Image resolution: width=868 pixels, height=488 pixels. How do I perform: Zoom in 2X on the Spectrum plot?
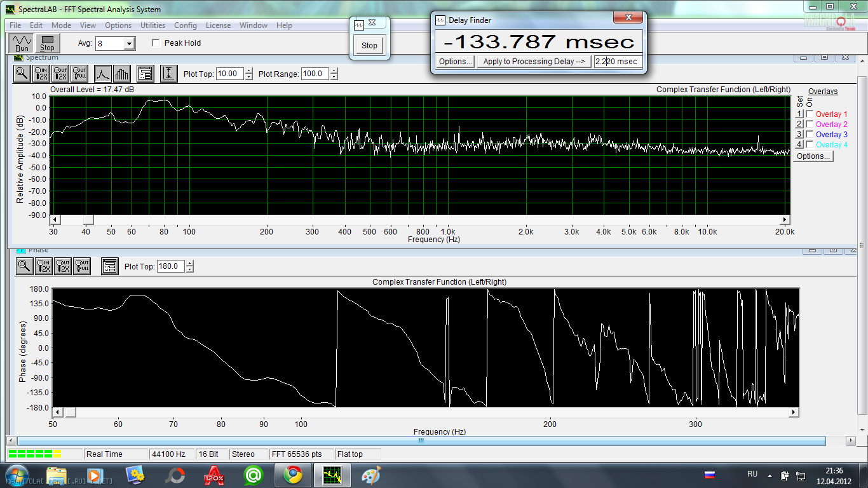(x=41, y=74)
